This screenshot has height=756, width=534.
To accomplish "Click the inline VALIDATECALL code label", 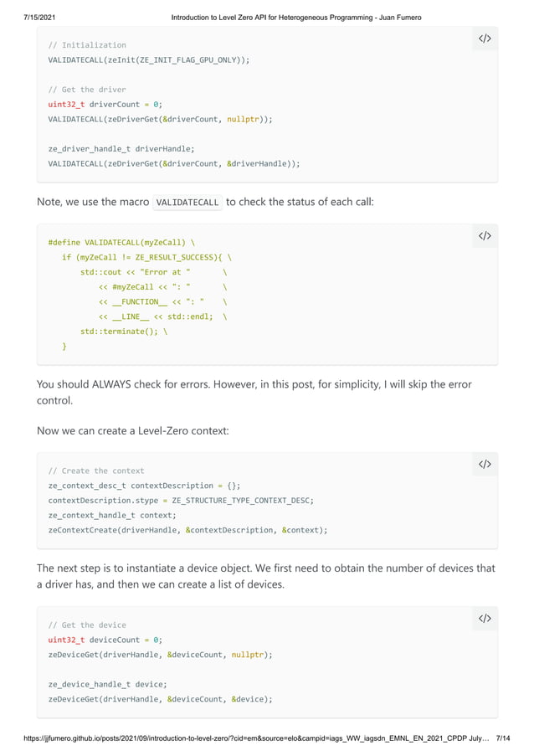I will (x=187, y=203).
